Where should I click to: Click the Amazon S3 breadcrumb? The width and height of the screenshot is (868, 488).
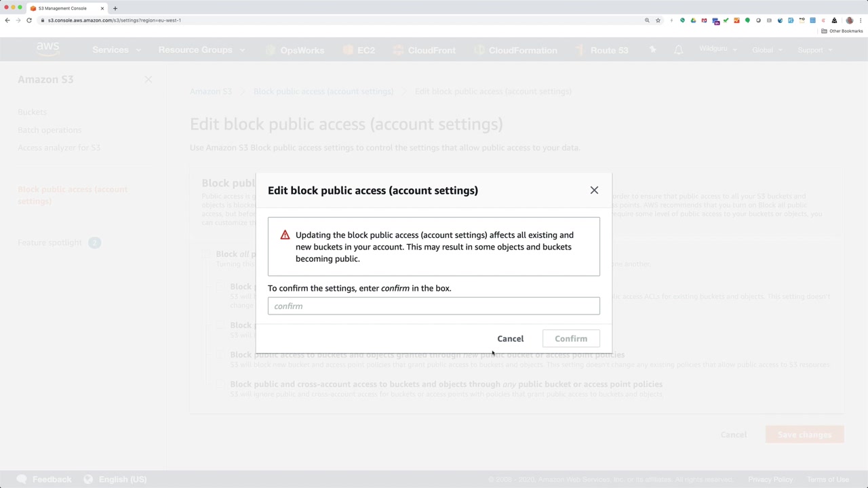pyautogui.click(x=211, y=91)
